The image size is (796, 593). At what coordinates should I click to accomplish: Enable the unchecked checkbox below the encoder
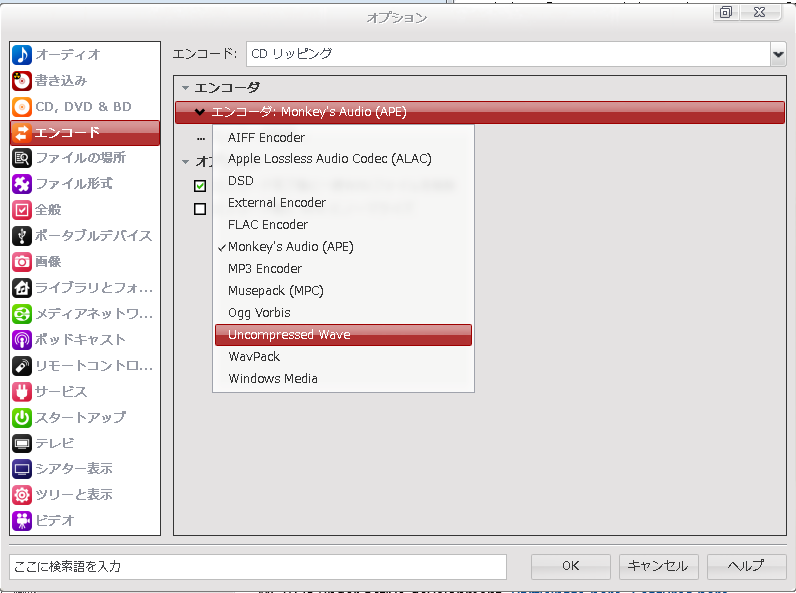click(x=200, y=209)
